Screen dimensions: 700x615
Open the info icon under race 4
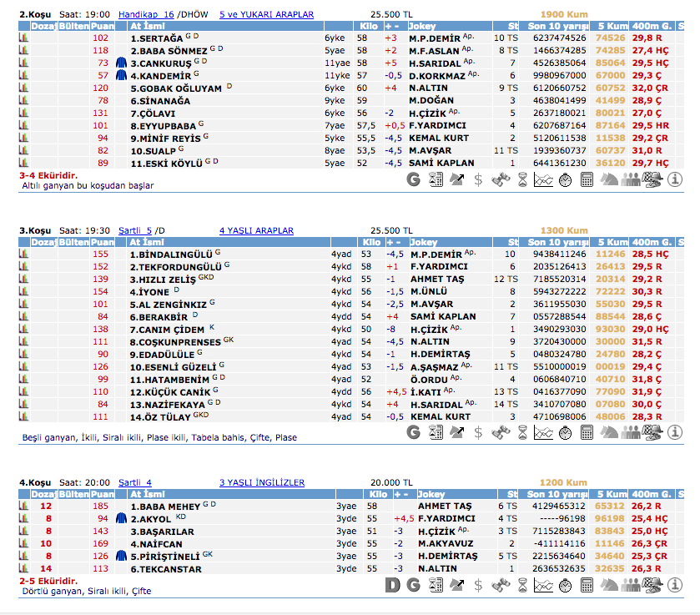click(675, 585)
